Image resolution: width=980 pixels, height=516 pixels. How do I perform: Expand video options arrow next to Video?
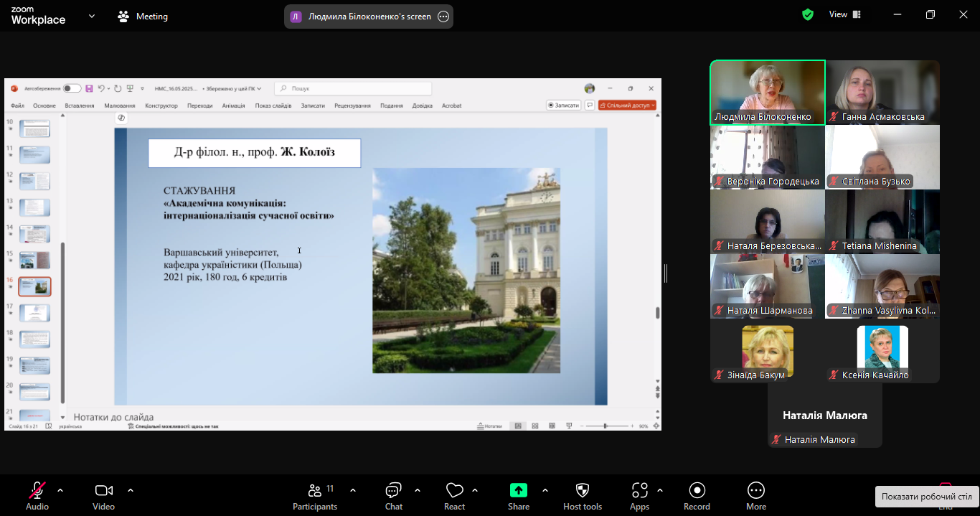tap(131, 490)
